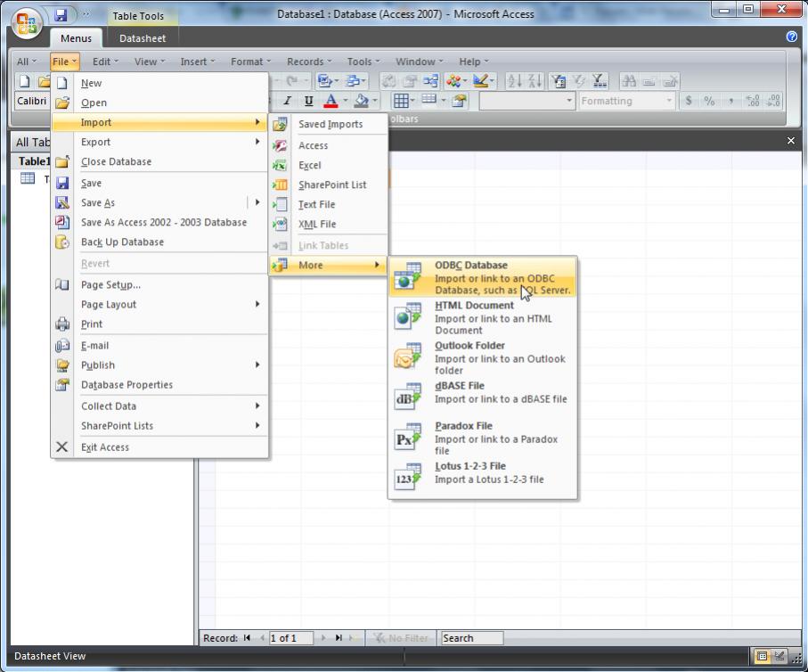Select the Menus ribbon tab
This screenshot has height=672, width=808.
[76, 38]
